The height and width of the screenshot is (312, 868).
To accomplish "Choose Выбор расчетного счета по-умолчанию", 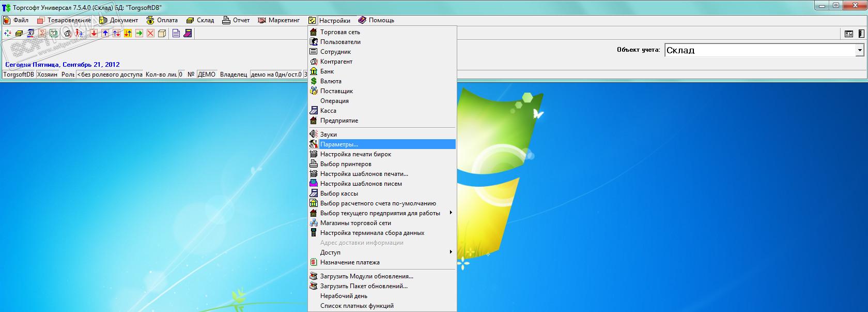I will (382, 203).
